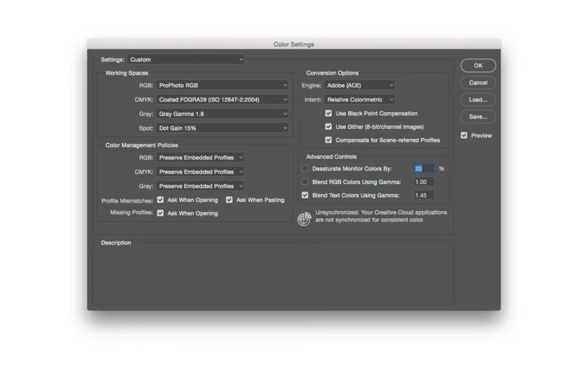This screenshot has height=368, width=588.
Task: Enable Desaturate Monitor Colors By option
Action: 305,169
